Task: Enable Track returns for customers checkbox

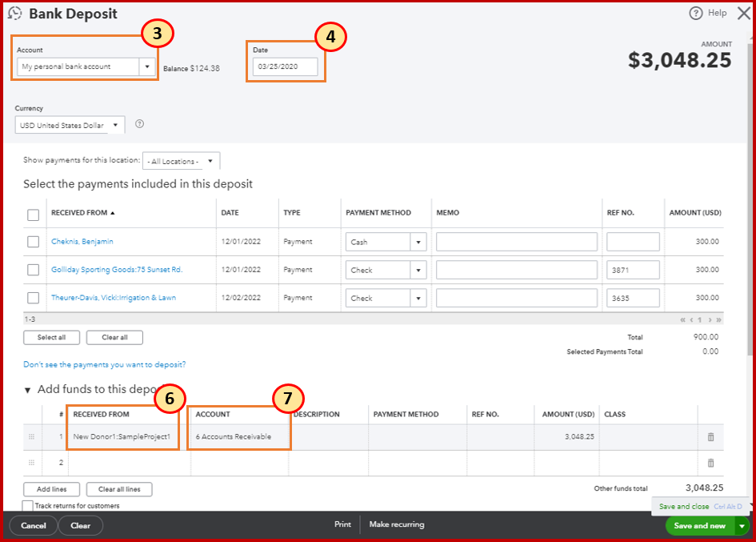Action: click(28, 506)
